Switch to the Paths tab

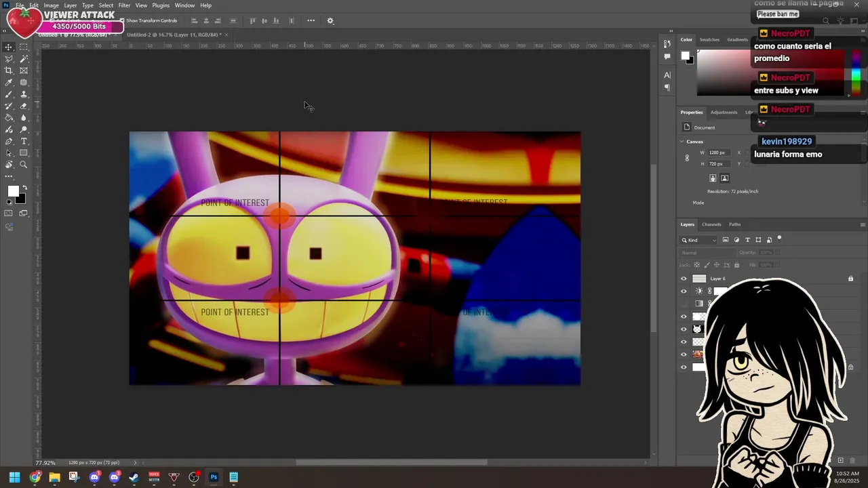[734, 224]
